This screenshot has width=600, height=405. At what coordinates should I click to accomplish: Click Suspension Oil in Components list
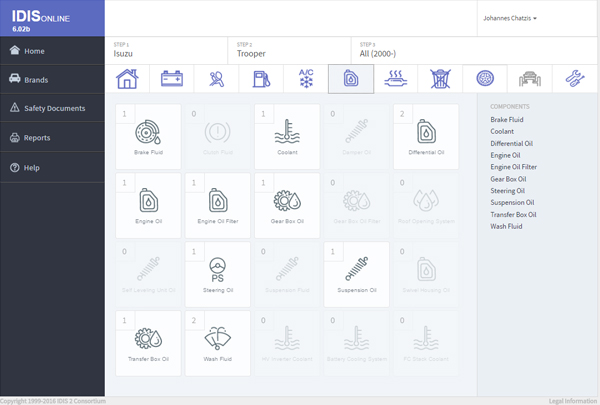tap(512, 202)
